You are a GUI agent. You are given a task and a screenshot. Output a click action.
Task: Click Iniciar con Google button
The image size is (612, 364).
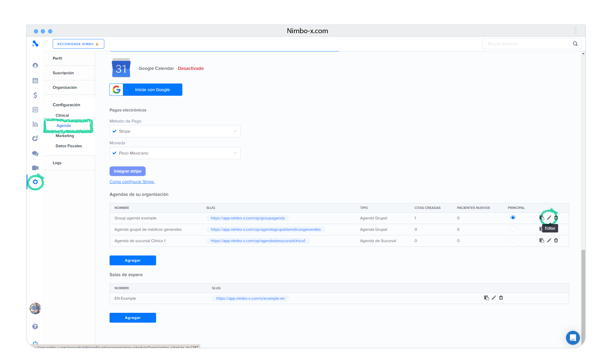146,90
